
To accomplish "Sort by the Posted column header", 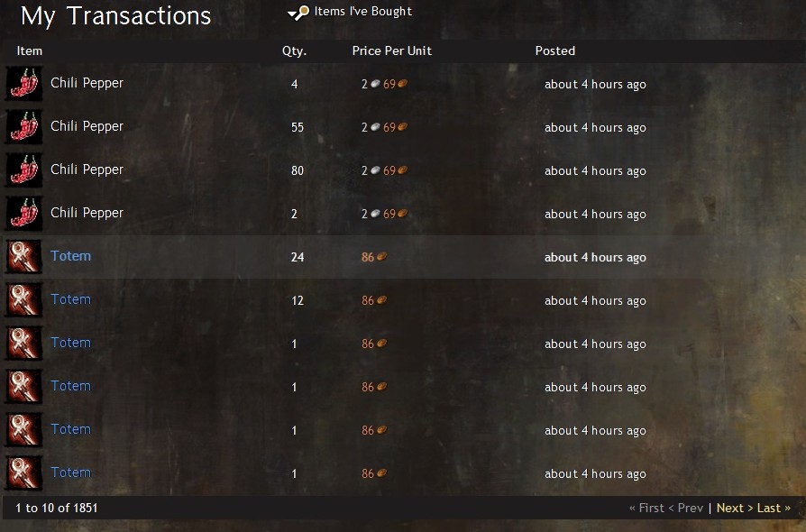I will tap(555, 50).
